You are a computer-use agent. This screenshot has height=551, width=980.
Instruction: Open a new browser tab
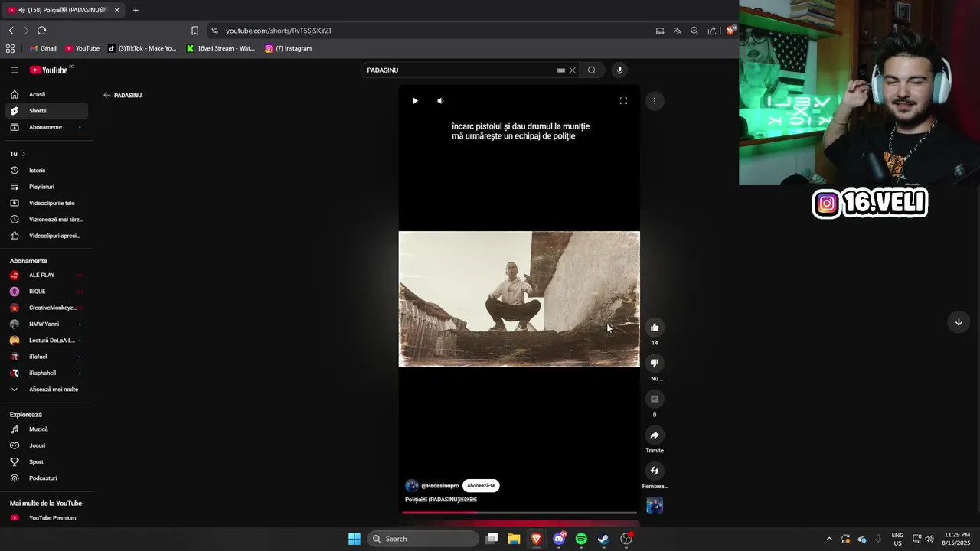tap(136, 10)
